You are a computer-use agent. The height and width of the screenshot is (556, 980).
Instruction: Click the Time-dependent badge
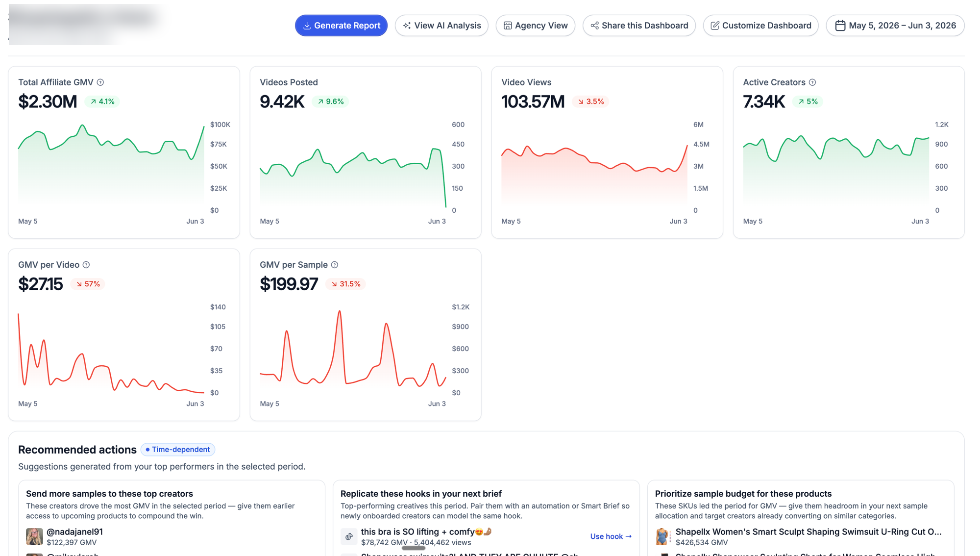(x=178, y=450)
